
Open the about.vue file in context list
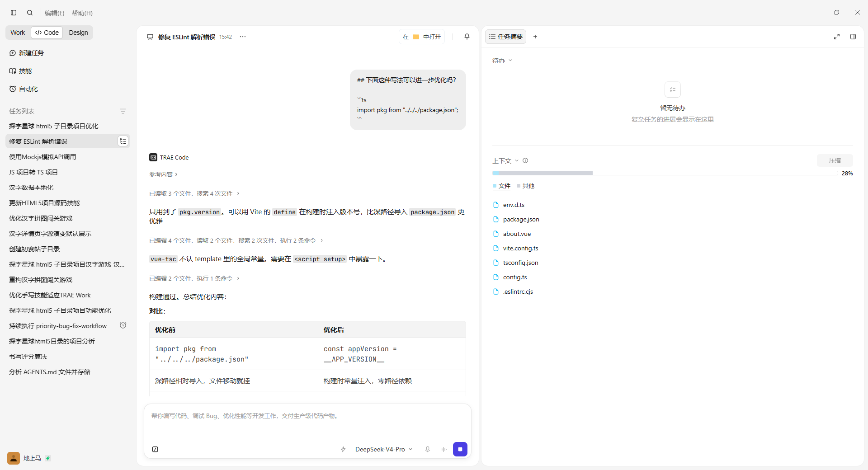coord(517,234)
